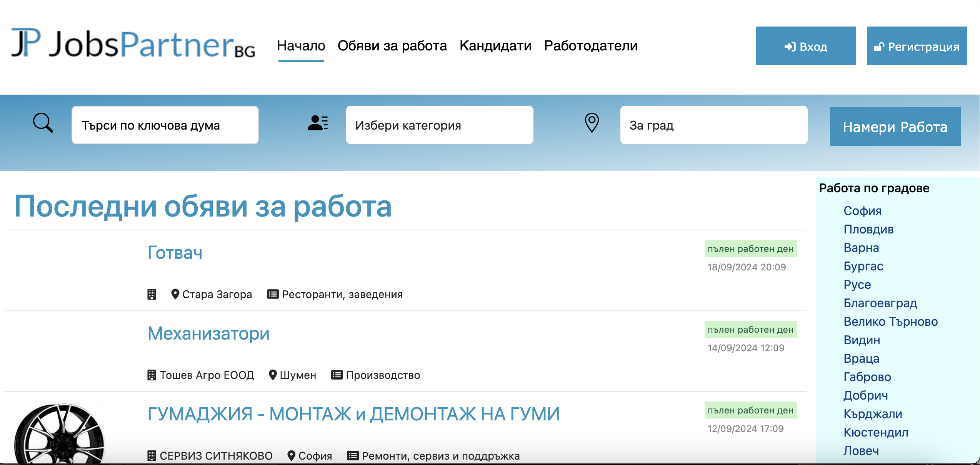Image resolution: width=980 pixels, height=465 pixels.
Task: Open the Начало menu item
Action: [301, 46]
